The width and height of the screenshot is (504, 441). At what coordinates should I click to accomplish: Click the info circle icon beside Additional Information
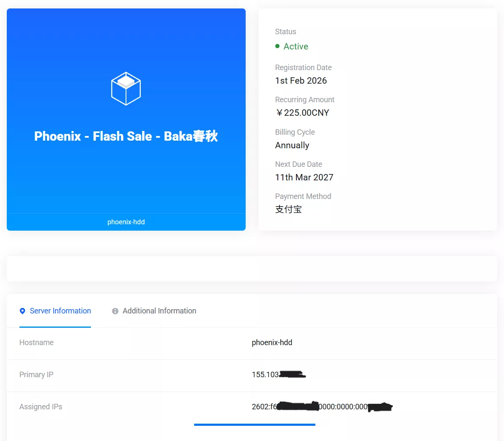click(115, 311)
